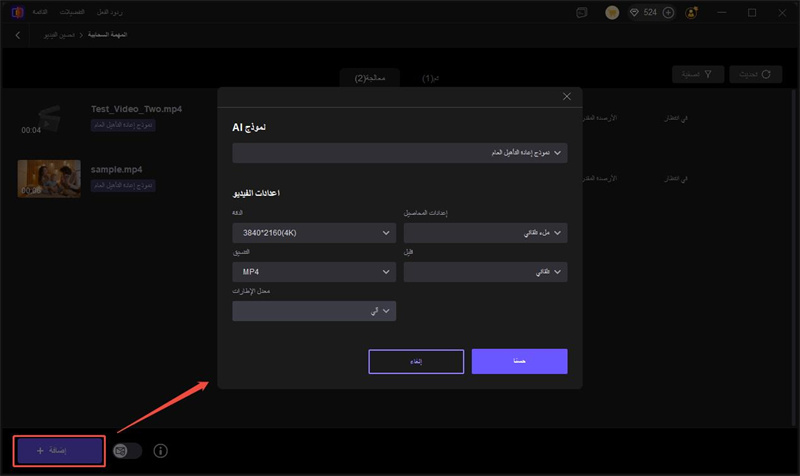Click the outlined cancel button in dialog
This screenshot has height=476, width=800.
(416, 361)
